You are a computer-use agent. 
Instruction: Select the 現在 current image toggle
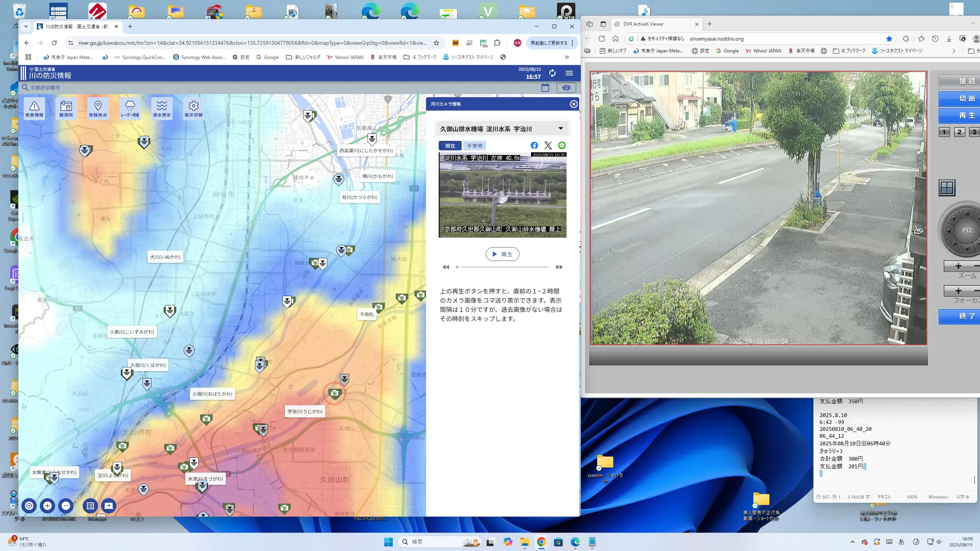(450, 146)
